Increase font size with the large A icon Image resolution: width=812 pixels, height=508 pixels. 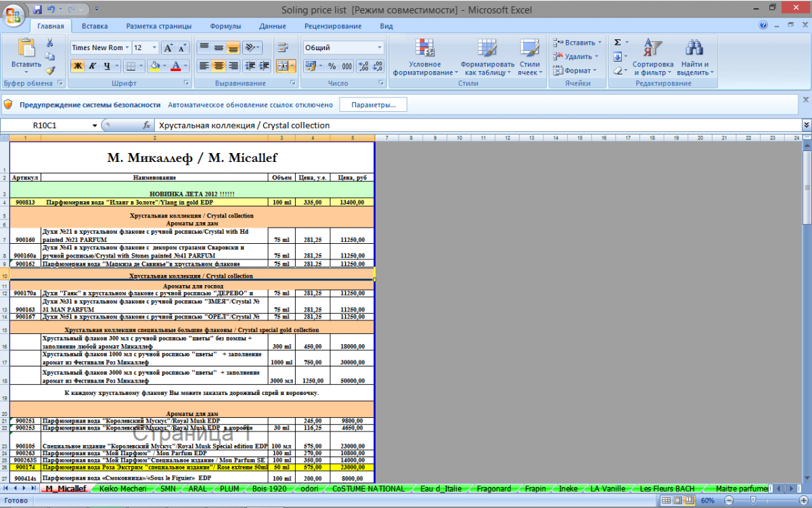tap(168, 48)
